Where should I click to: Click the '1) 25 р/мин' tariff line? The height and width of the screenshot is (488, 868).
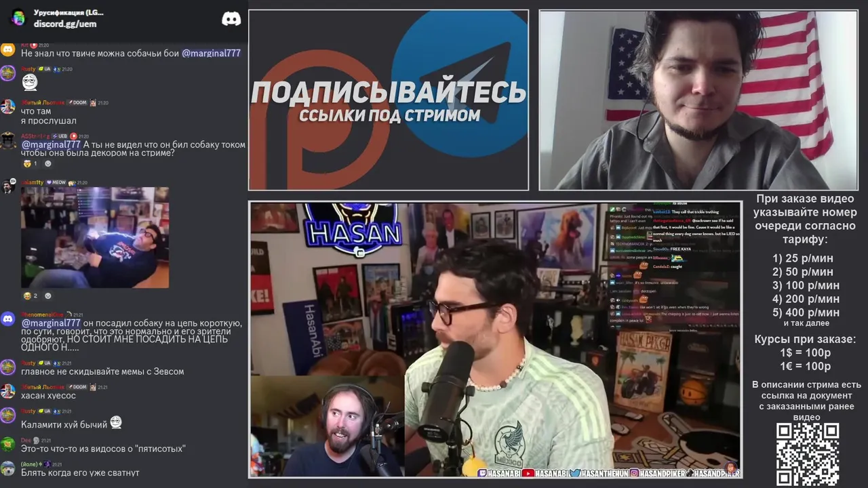[803, 258]
